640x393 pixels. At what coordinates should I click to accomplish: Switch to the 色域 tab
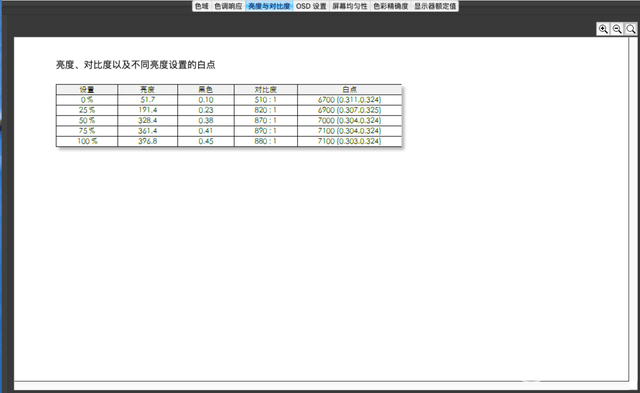point(202,6)
